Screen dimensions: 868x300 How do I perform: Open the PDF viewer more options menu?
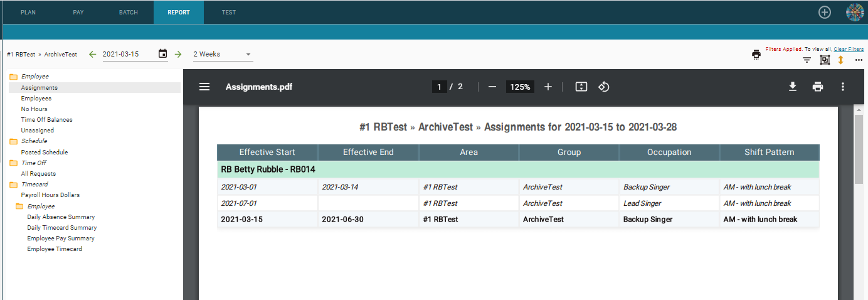tap(843, 87)
